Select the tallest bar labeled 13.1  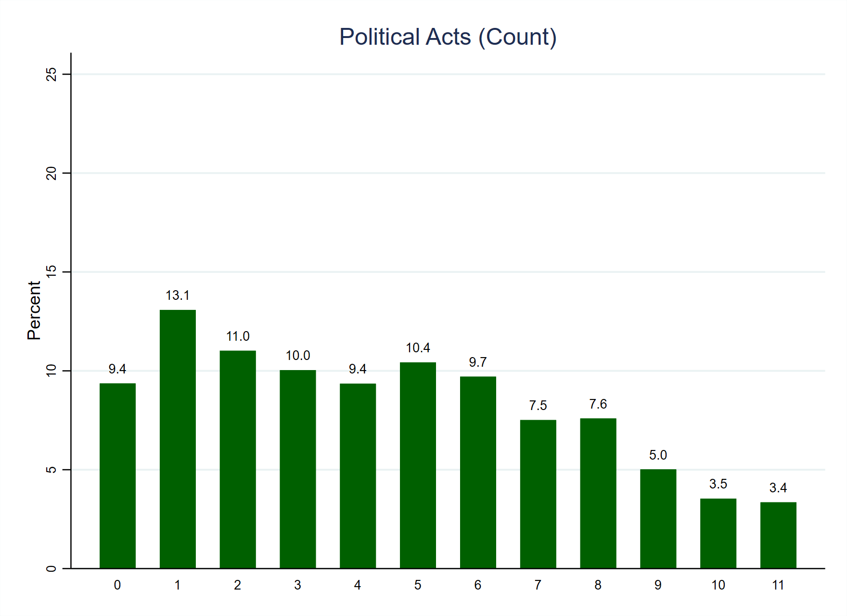178,439
